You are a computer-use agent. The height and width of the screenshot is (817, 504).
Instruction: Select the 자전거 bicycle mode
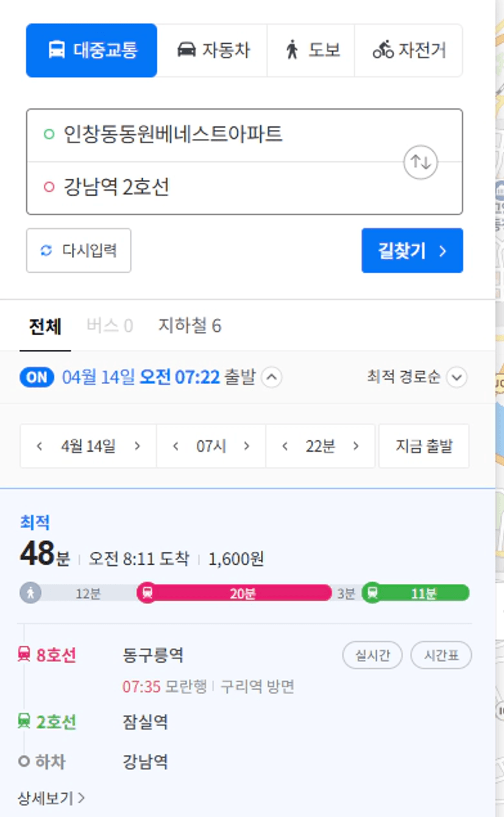click(409, 50)
